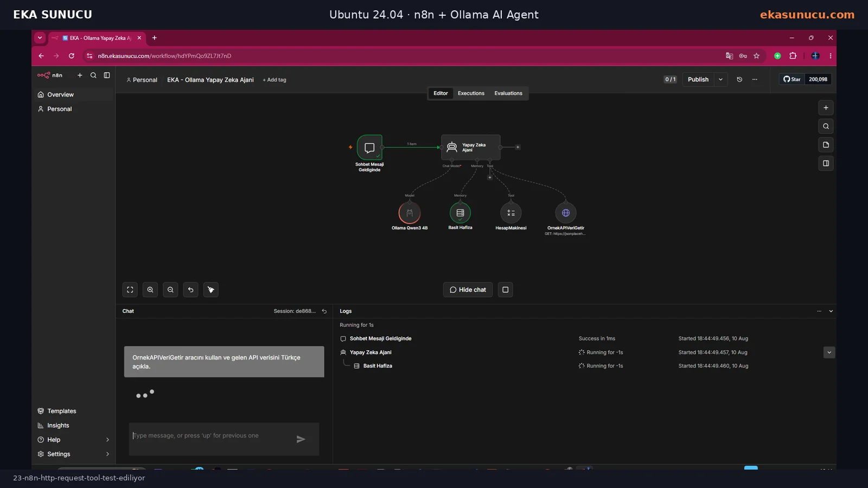The width and height of the screenshot is (868, 488).
Task: Click the translate page icon
Action: coord(729,56)
